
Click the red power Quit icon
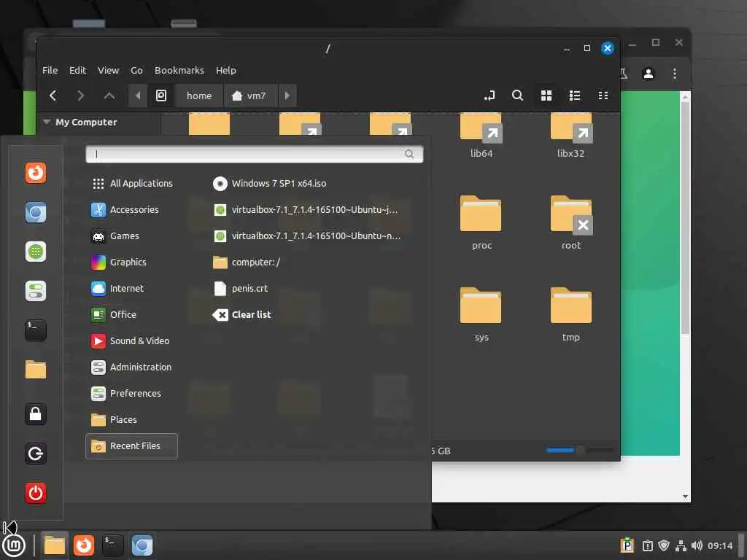[x=36, y=493]
